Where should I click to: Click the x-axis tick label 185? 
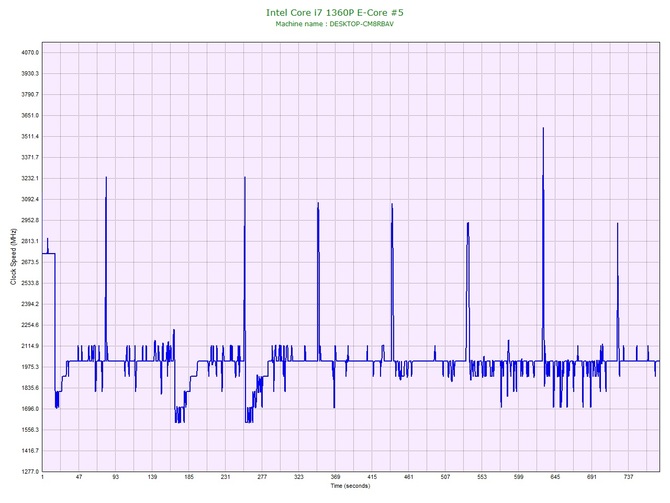[189, 477]
